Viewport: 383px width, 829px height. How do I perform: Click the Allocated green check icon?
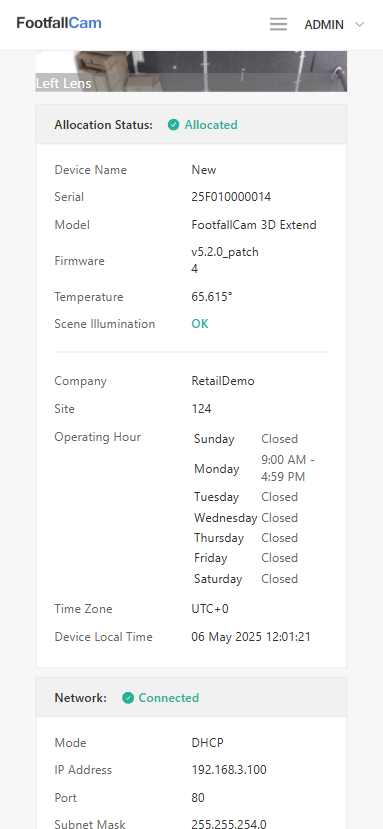point(174,125)
